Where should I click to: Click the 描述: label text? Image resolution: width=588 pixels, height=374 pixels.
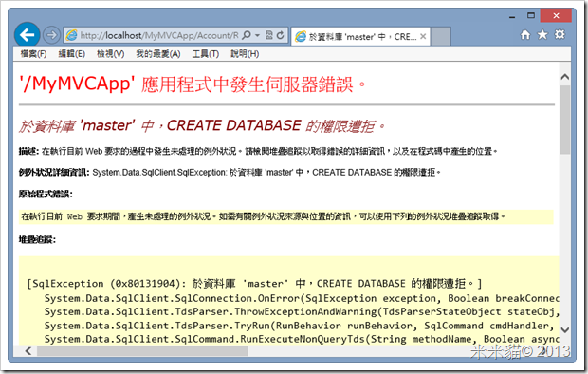pos(28,151)
